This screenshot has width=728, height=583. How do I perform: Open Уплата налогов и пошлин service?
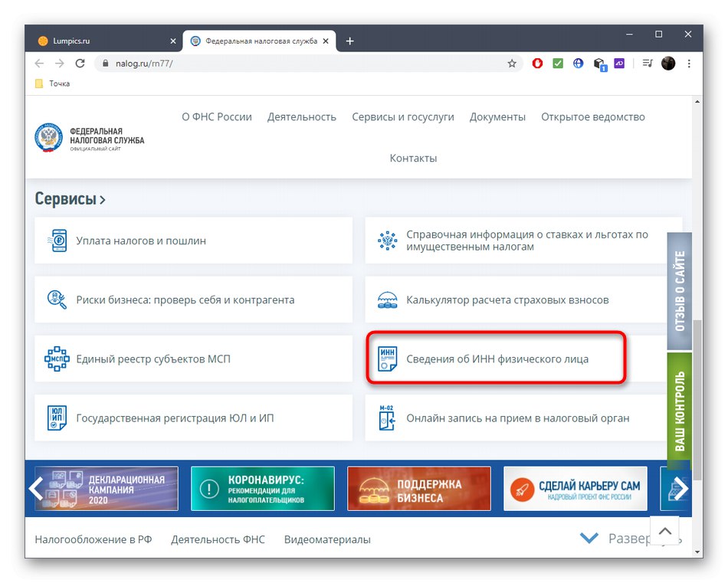tap(194, 241)
